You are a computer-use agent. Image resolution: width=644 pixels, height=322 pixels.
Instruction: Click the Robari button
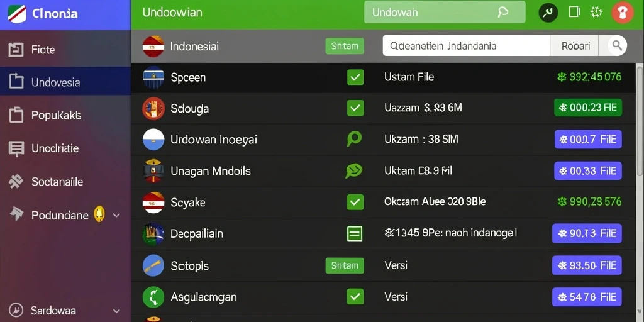click(x=575, y=45)
